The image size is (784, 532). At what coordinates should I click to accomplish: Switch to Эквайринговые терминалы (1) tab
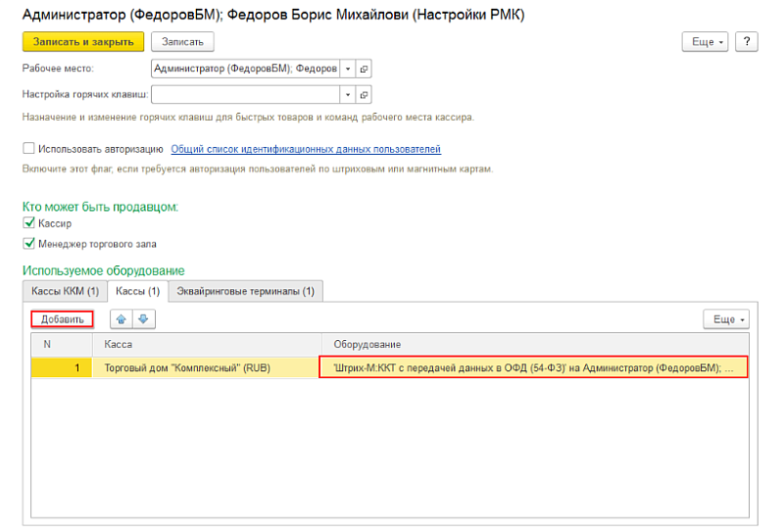pos(246,291)
